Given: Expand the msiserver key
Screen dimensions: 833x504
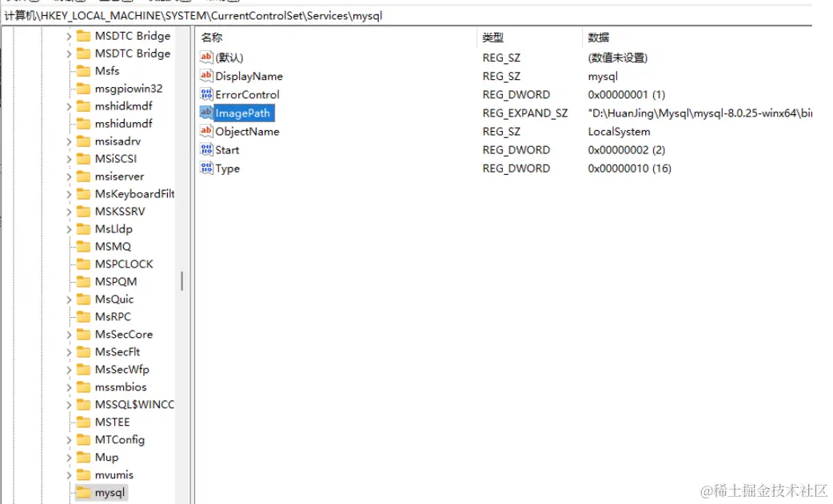Looking at the screenshot, I should pos(69,177).
